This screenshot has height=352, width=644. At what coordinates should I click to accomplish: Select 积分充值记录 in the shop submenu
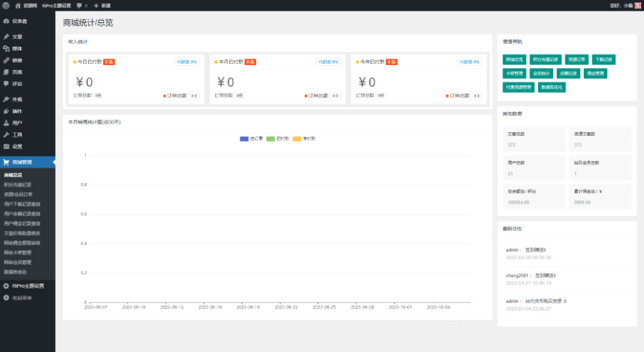point(18,185)
